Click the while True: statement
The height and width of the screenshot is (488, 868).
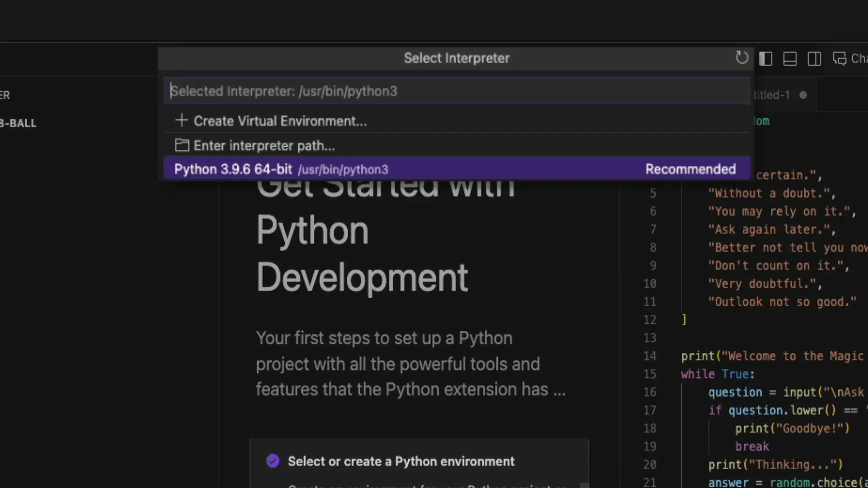coord(718,374)
